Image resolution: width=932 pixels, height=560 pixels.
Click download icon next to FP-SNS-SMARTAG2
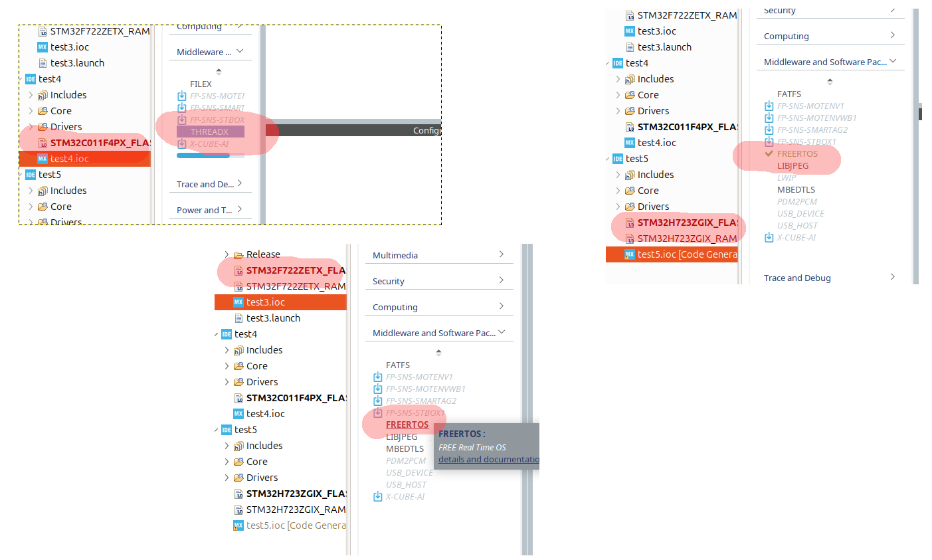click(x=378, y=401)
